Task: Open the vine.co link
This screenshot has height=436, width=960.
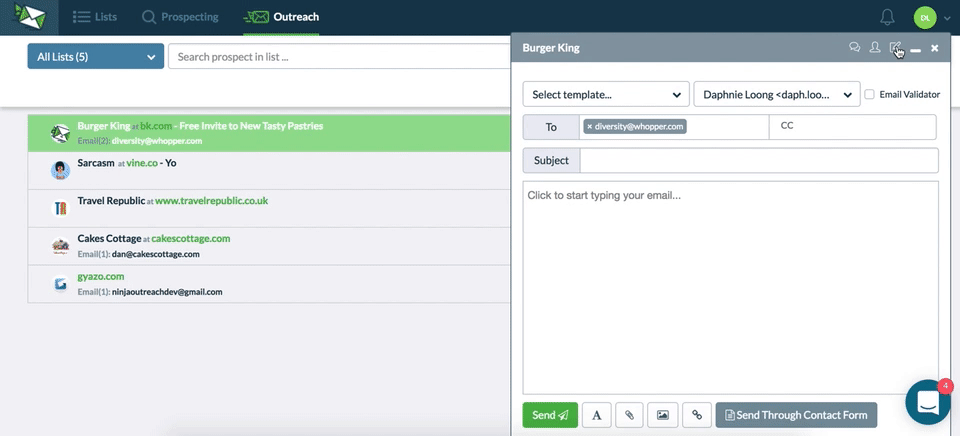Action: pos(142,164)
